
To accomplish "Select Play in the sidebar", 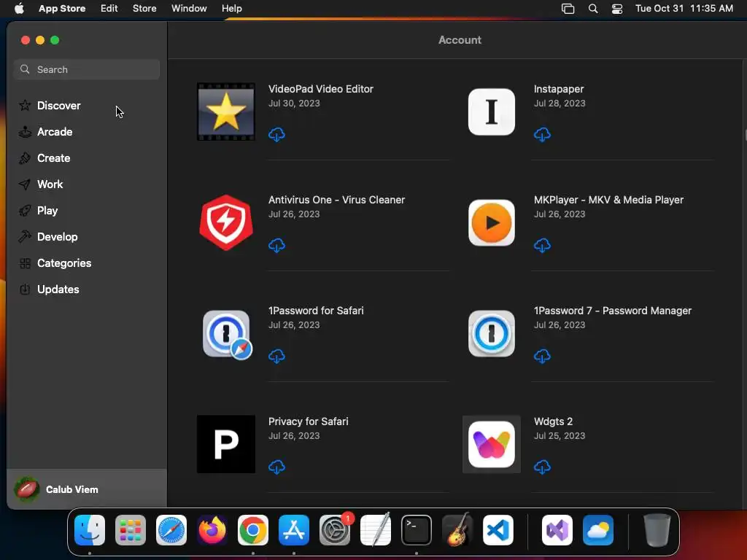I will coord(87,211).
